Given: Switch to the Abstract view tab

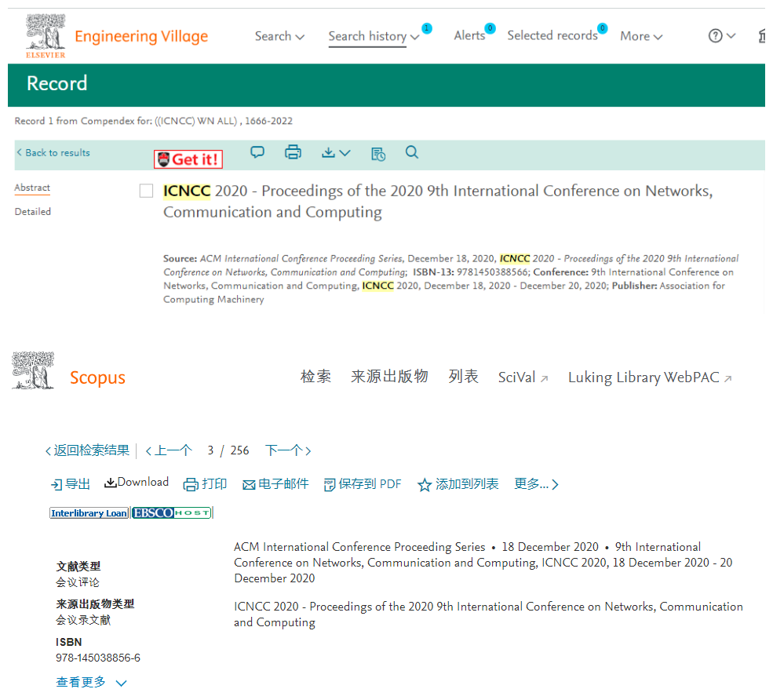Looking at the screenshot, I should (32, 188).
